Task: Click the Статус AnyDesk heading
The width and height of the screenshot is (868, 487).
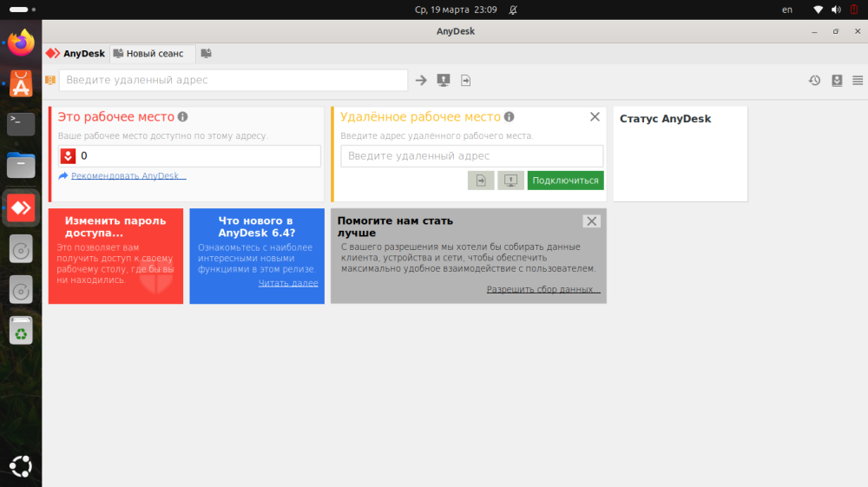Action: [666, 119]
